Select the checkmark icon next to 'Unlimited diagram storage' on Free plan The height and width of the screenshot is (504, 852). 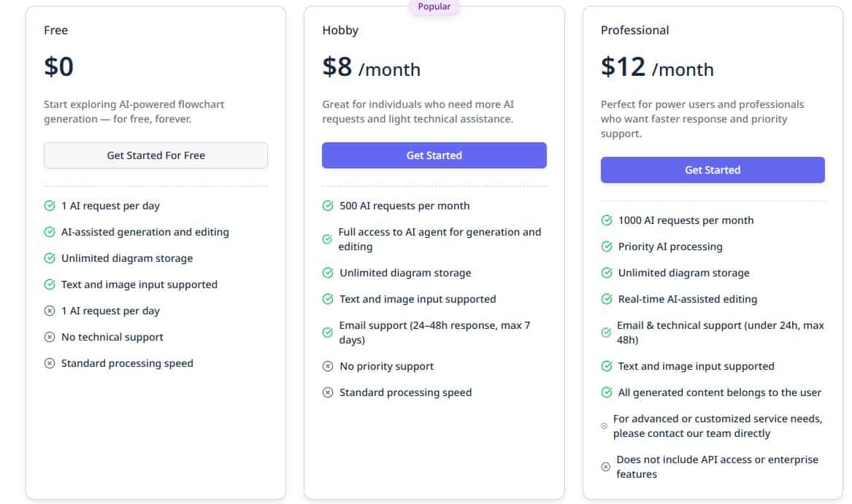[x=49, y=258]
